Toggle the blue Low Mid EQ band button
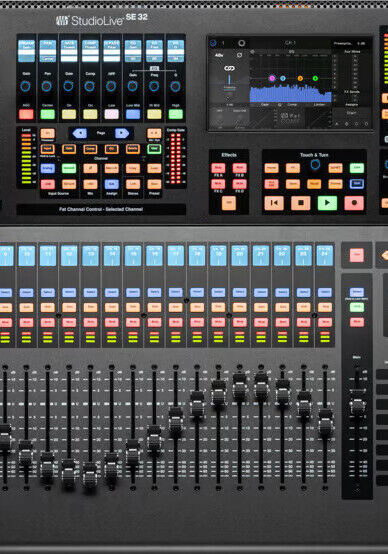 [133, 114]
